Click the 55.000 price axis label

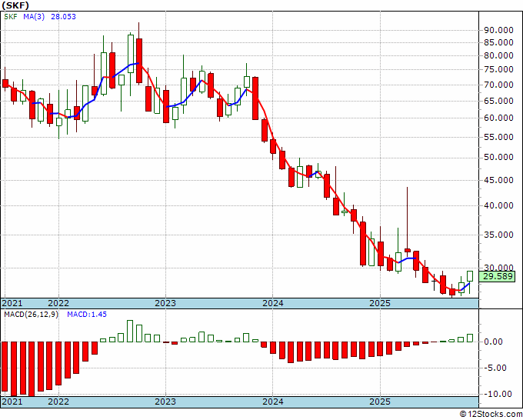pyautogui.click(x=498, y=137)
